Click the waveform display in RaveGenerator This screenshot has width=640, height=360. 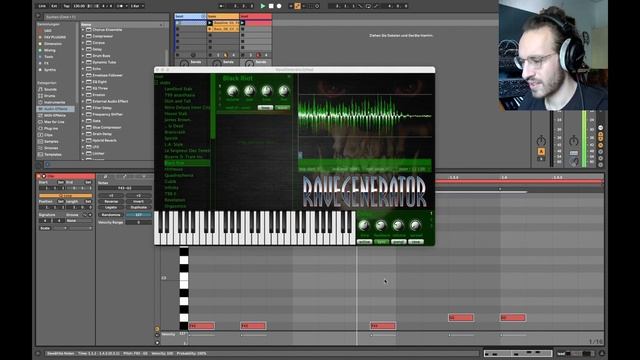365,116
